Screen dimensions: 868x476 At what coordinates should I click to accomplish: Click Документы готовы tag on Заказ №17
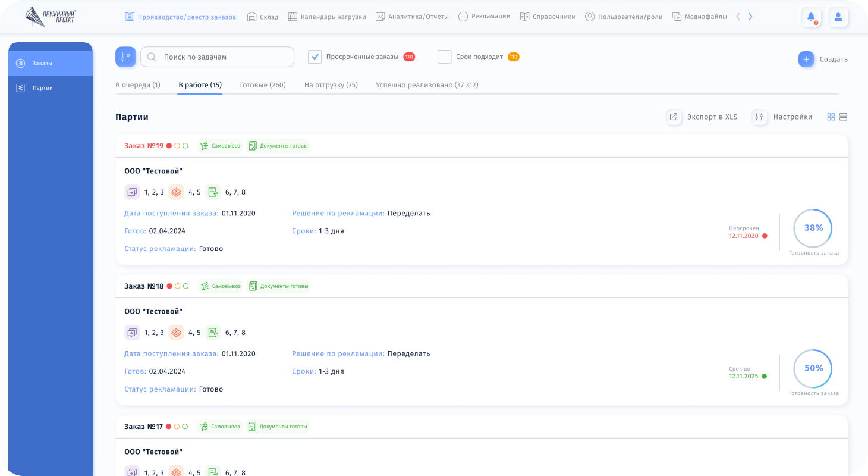click(278, 427)
